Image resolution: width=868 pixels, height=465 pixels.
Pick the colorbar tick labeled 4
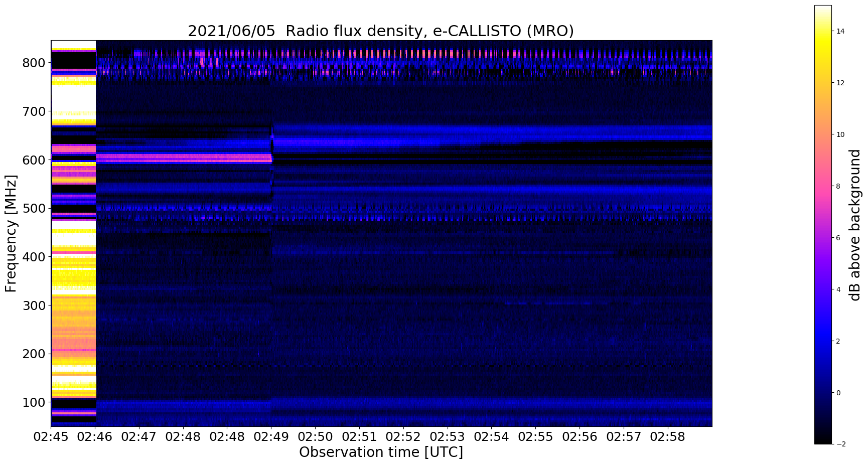(x=838, y=289)
